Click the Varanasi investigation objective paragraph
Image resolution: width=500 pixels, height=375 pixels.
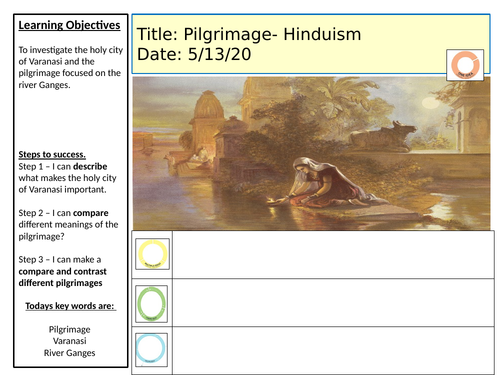71,67
